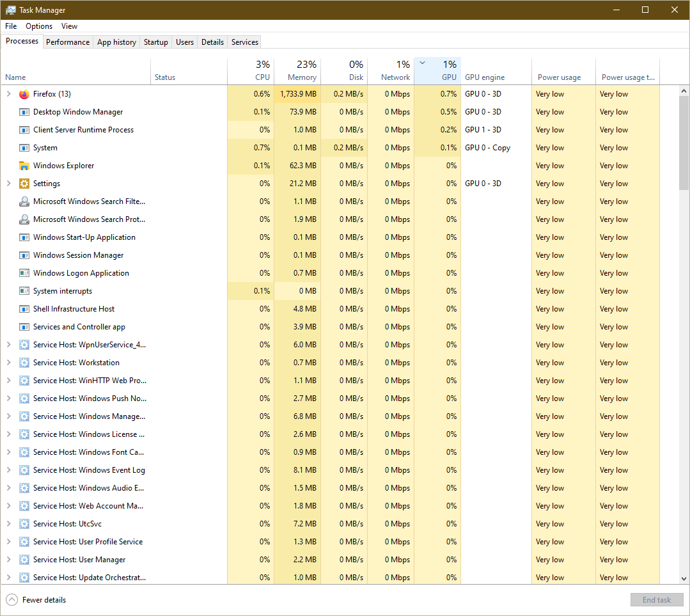690x616 pixels.
Task: Click the Shell Infrastructure Host icon
Action: tap(24, 309)
